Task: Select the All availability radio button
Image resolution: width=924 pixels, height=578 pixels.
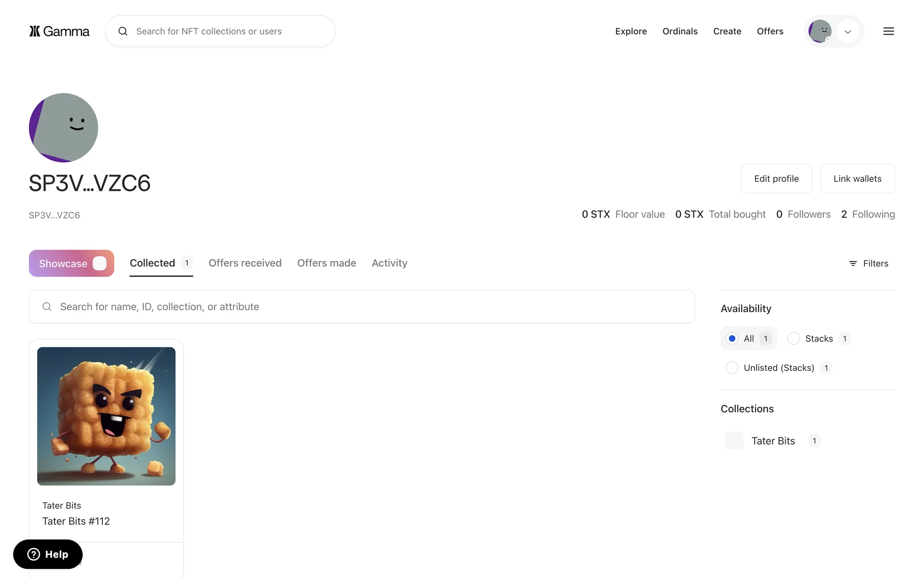Action: tap(732, 339)
